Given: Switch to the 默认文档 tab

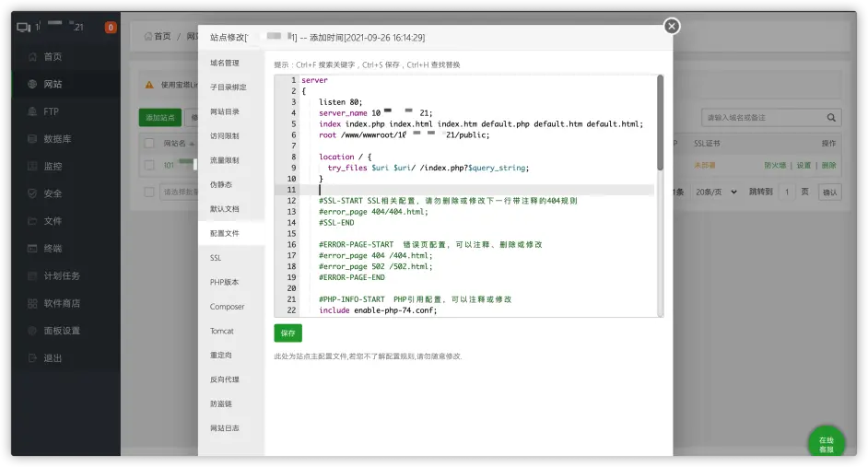Looking at the screenshot, I should coord(225,209).
